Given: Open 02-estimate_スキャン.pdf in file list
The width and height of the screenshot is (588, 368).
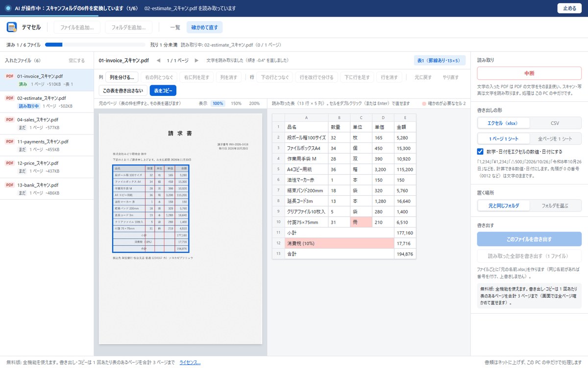Looking at the screenshot, I should pyautogui.click(x=47, y=102).
